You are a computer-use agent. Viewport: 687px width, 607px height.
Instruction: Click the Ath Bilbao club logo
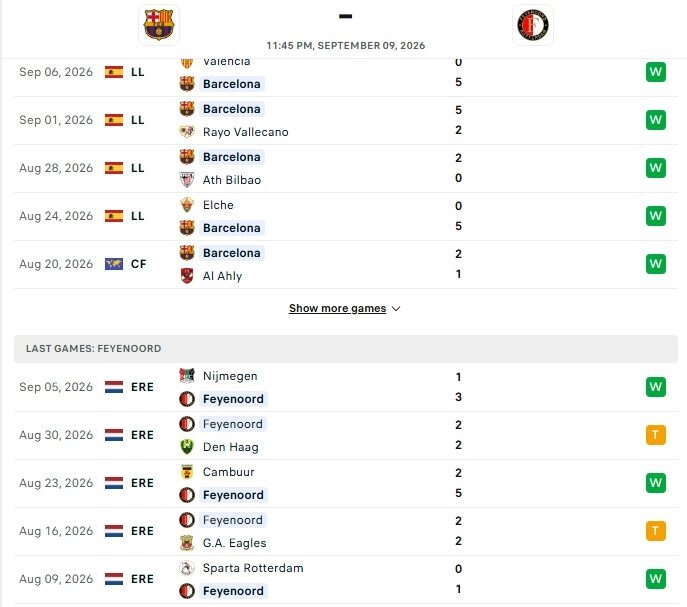pos(187,180)
